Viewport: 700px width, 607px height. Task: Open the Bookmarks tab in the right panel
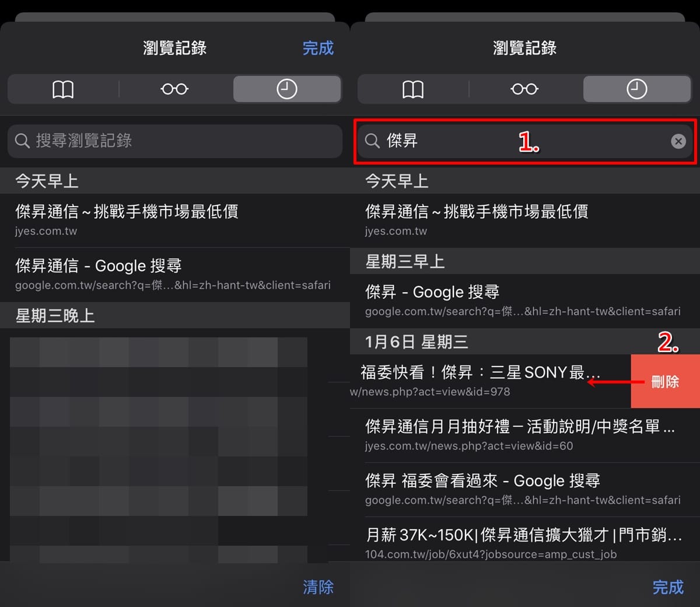point(413,89)
